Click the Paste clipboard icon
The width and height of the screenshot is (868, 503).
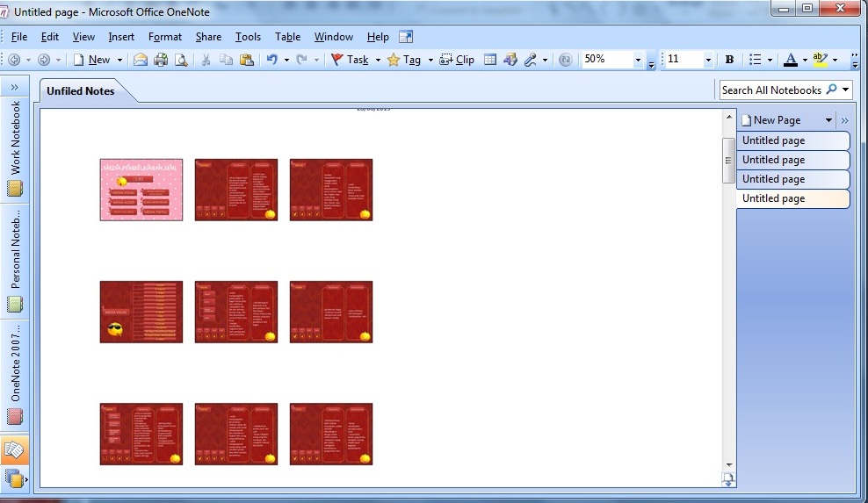[x=246, y=60]
